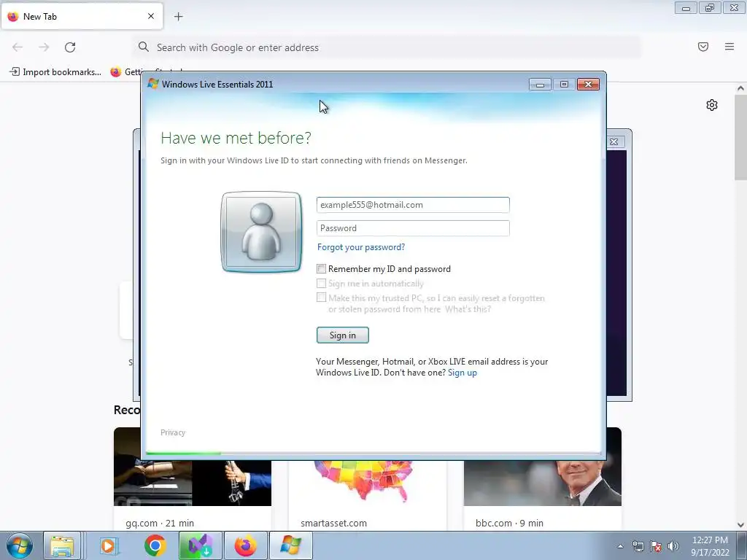Image resolution: width=747 pixels, height=560 pixels.
Task: Maximize the Windows Live Essentials window
Action: (x=564, y=85)
